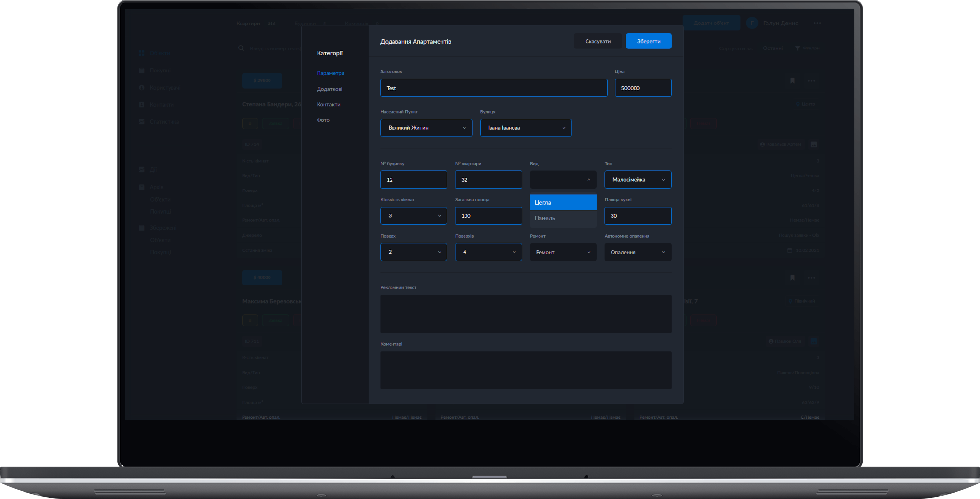Switch to the Додаткові category

(329, 89)
